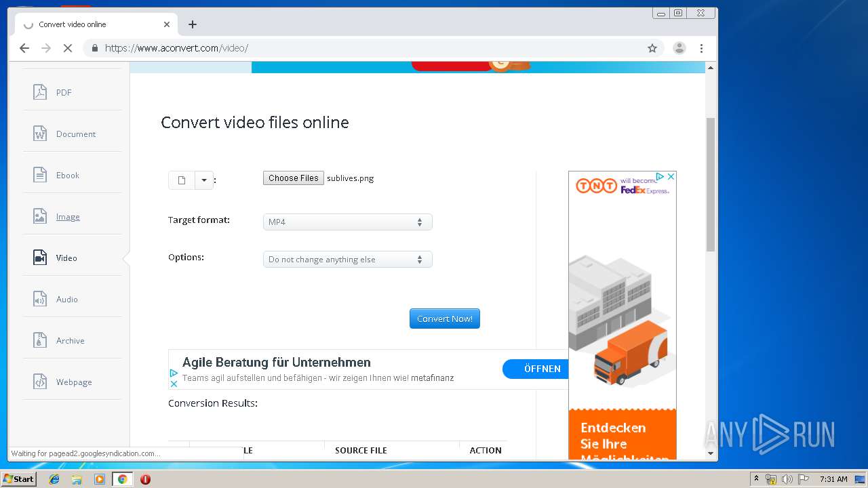Open Windows Explorer folder from taskbar
Viewport: 868px width, 488px height.
click(77, 479)
